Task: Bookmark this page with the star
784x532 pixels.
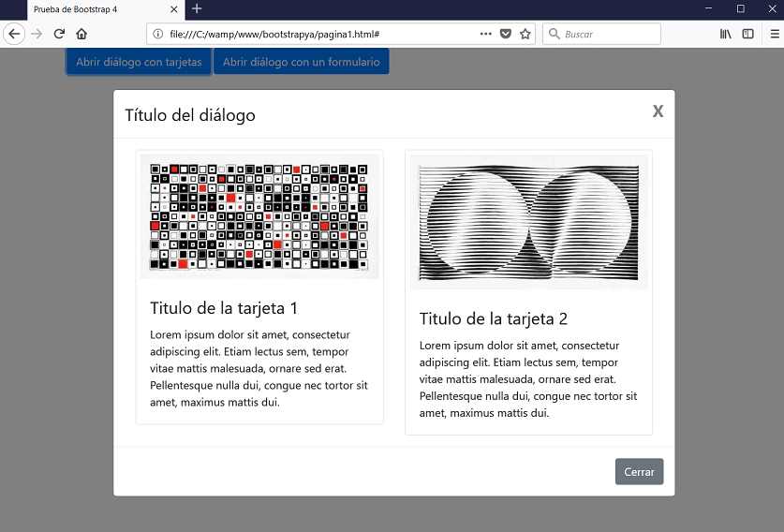Action: point(525,34)
